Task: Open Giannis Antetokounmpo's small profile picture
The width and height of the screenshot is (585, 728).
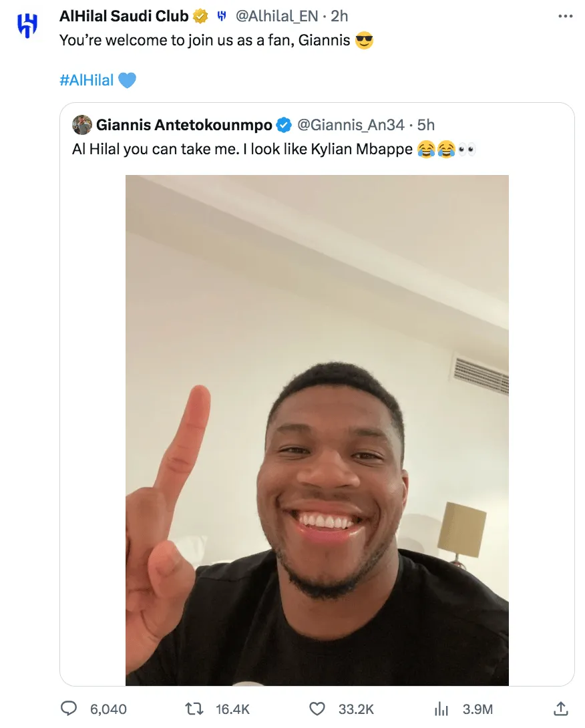Action: [82, 125]
